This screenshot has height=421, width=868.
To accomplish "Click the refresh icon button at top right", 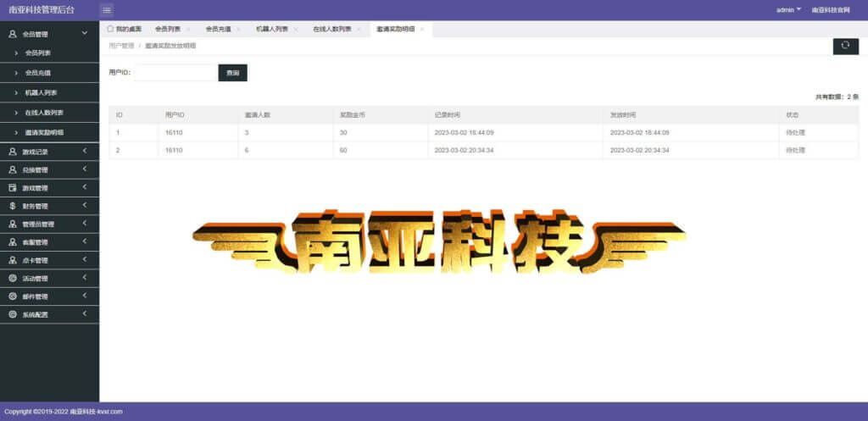I will click(x=845, y=46).
